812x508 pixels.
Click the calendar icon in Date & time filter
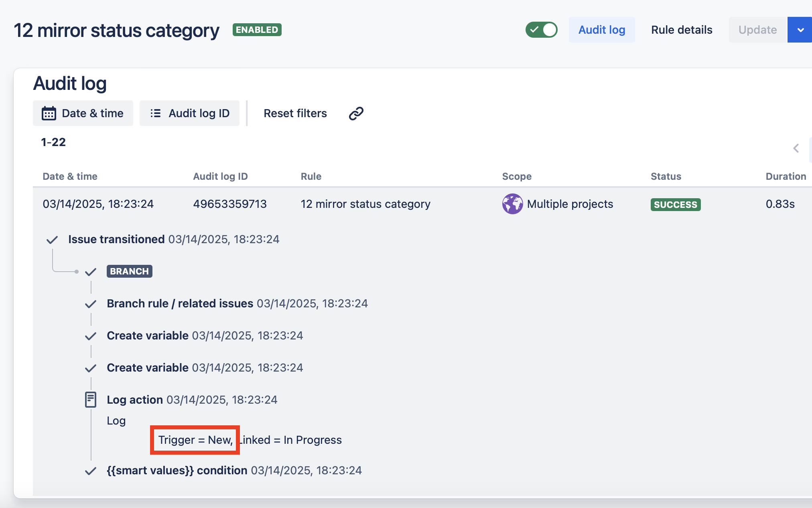49,114
